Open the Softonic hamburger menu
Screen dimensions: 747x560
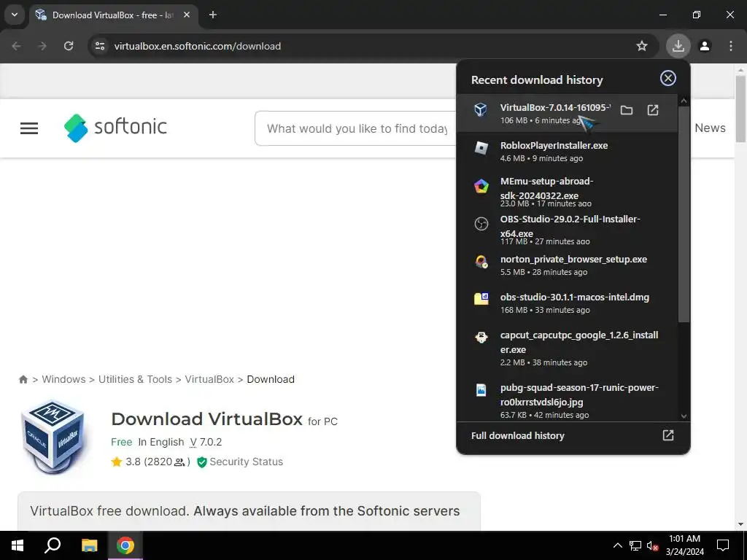(29, 128)
